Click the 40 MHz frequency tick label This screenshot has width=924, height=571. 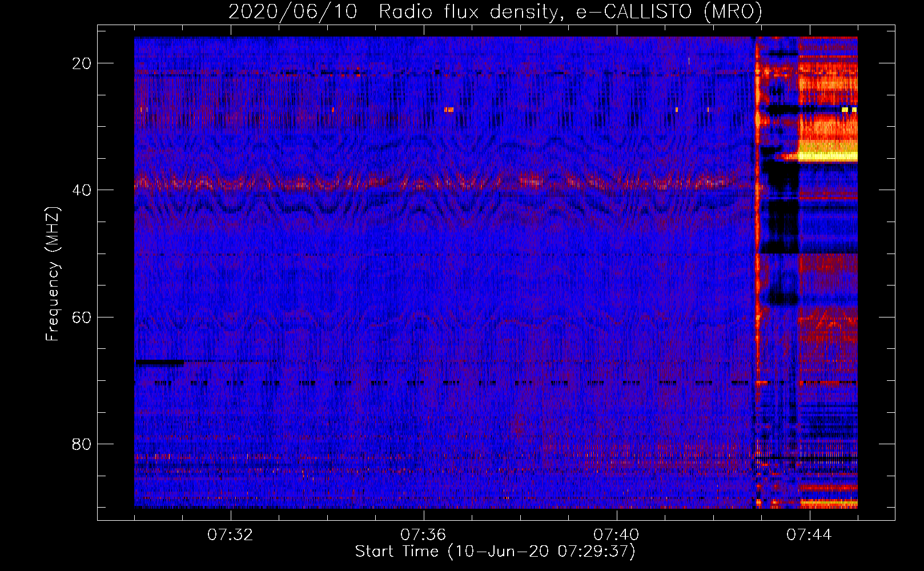[x=82, y=190]
